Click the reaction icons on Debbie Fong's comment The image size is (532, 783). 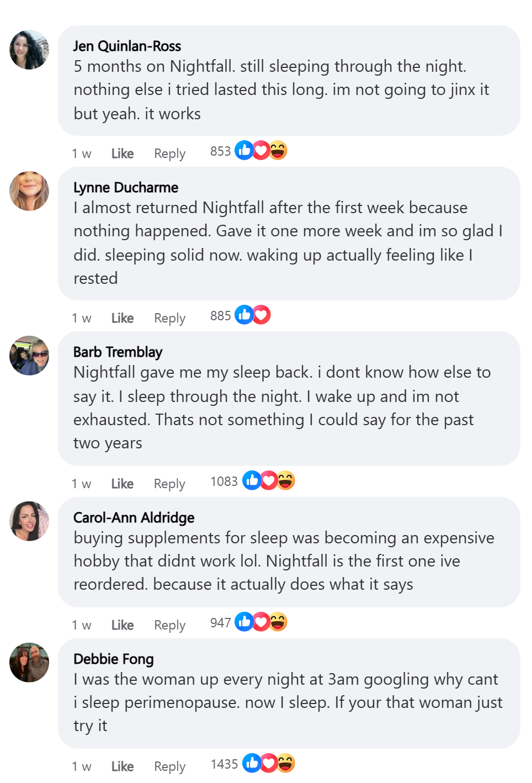pyautogui.click(x=269, y=763)
